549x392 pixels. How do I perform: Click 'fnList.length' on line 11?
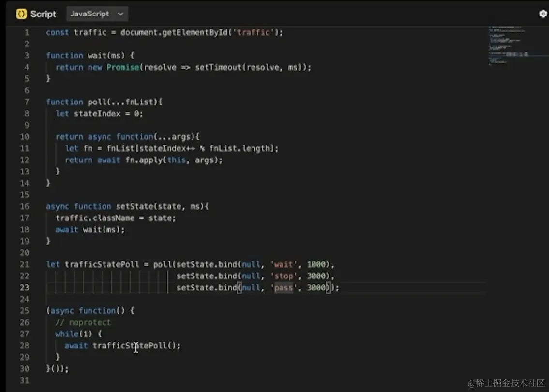(x=240, y=148)
